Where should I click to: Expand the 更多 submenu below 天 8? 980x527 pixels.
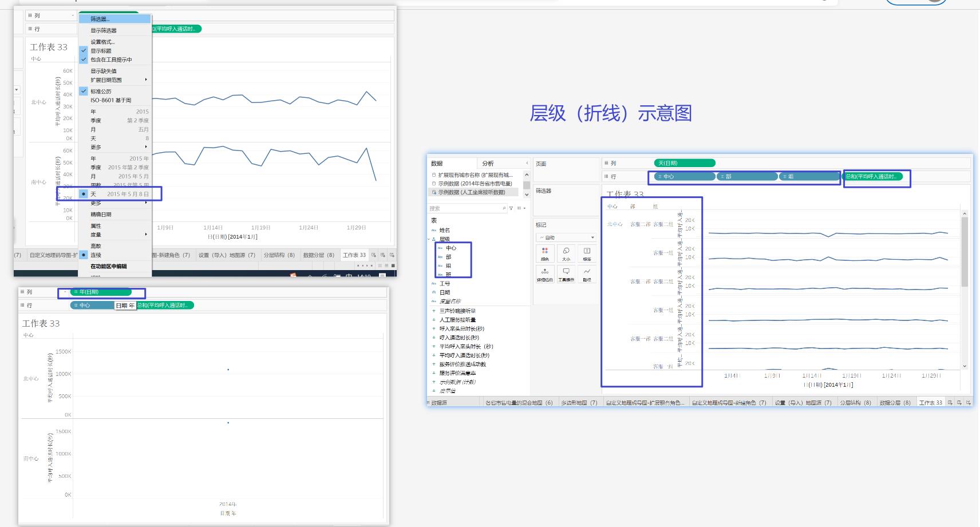[x=115, y=147]
